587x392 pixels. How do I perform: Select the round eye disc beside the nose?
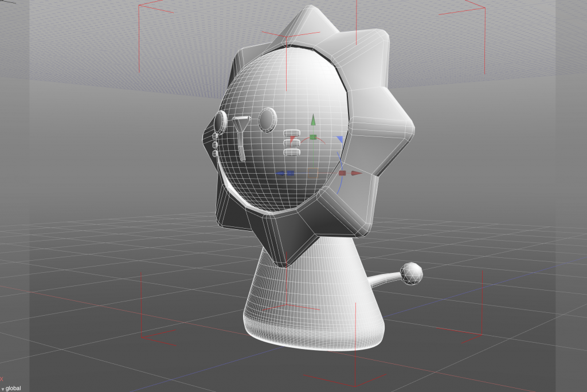click(x=268, y=120)
